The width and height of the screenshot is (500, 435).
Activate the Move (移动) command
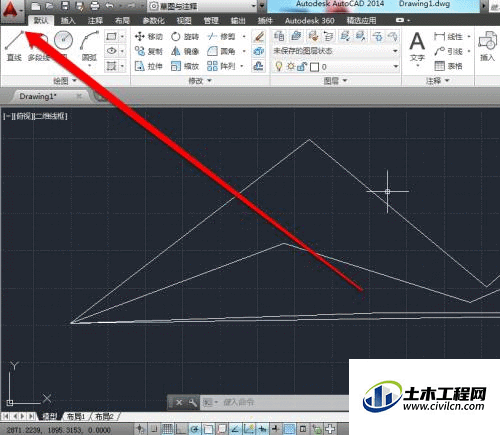(x=149, y=36)
